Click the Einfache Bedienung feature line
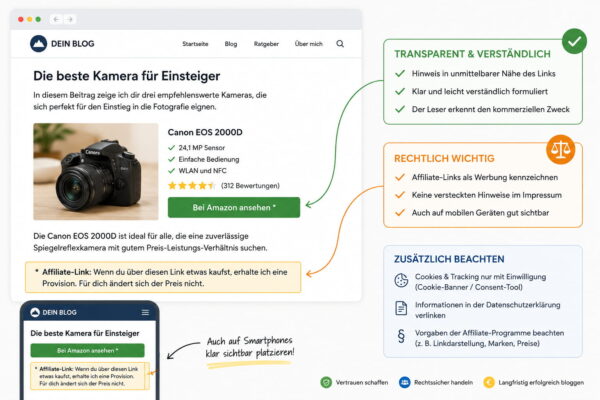The height and width of the screenshot is (400, 600). [204, 159]
